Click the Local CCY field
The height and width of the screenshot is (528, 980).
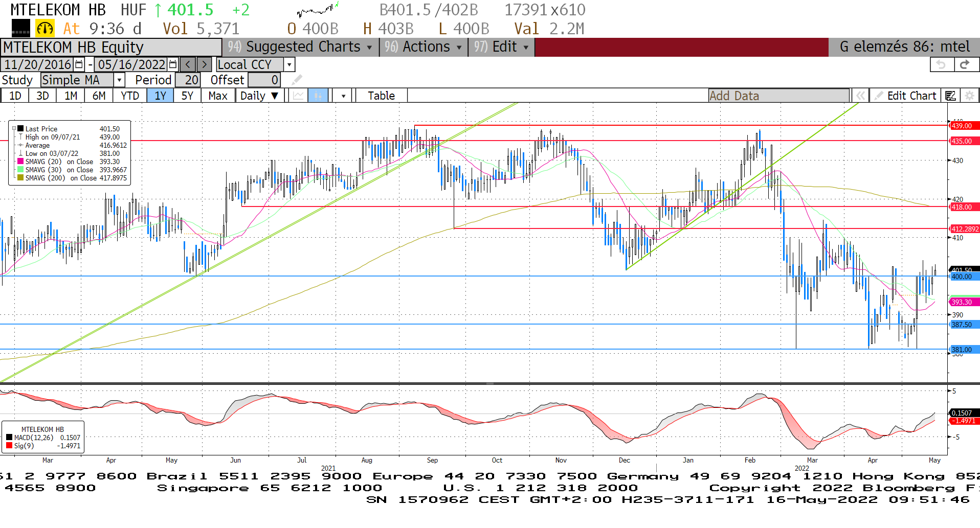pos(250,64)
